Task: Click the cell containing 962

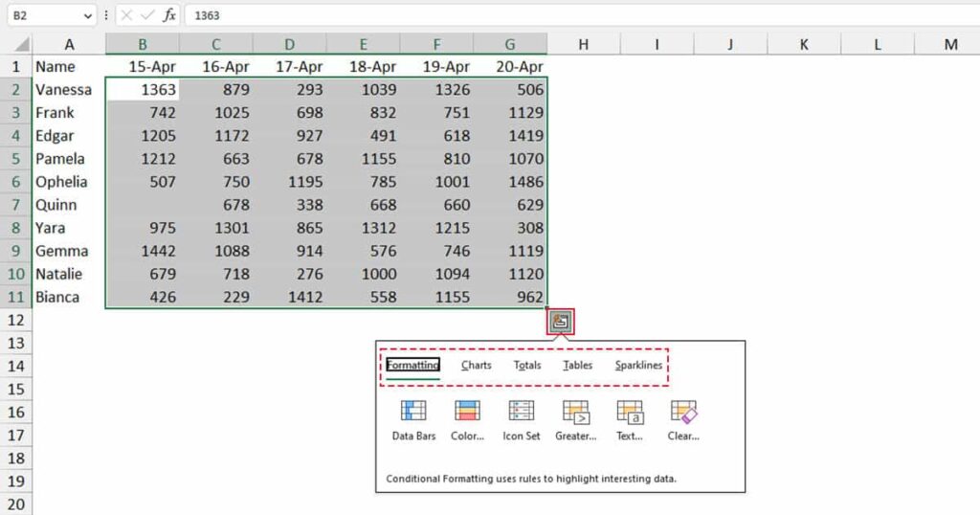Action: coord(510,297)
